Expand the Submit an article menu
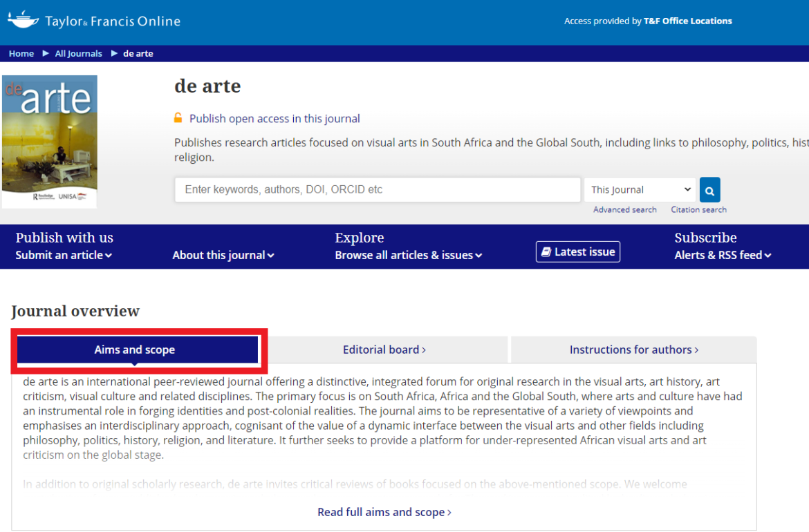809x532 pixels. [x=64, y=255]
